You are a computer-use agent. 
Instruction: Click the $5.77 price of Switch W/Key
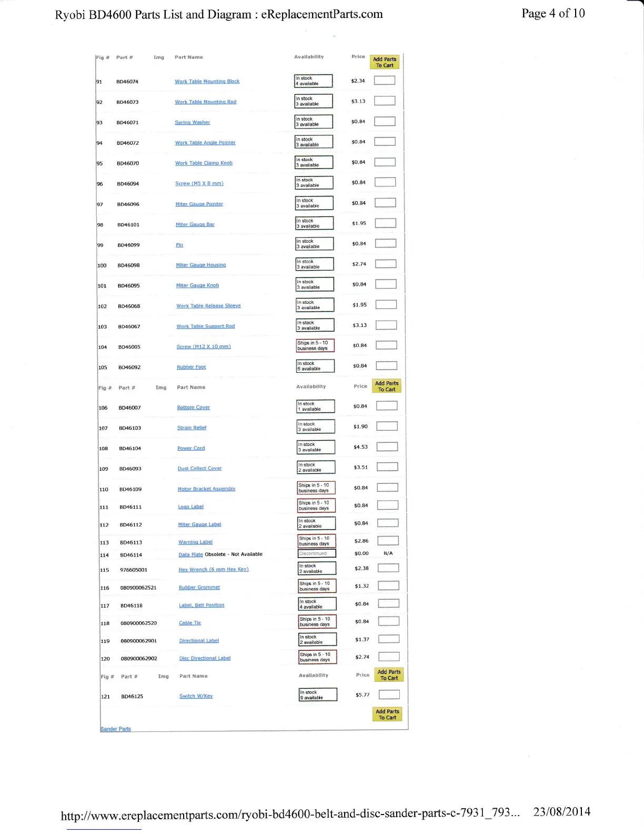coord(363,695)
